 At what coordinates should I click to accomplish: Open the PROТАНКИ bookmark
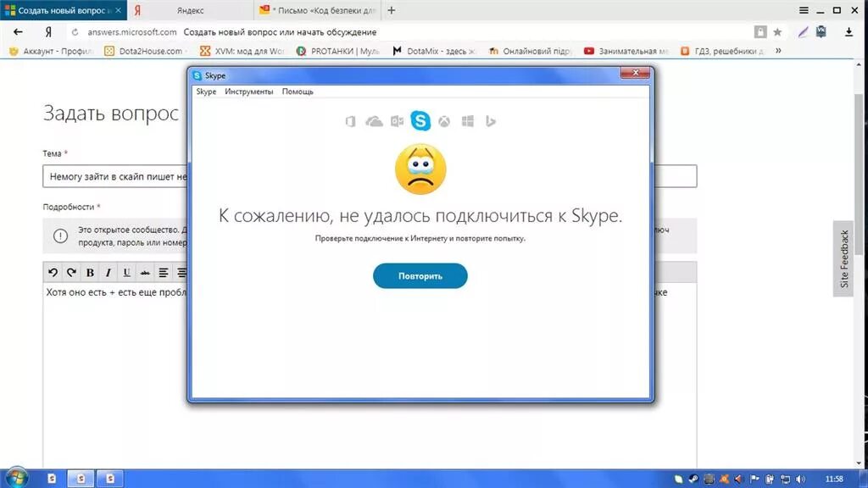pos(338,51)
